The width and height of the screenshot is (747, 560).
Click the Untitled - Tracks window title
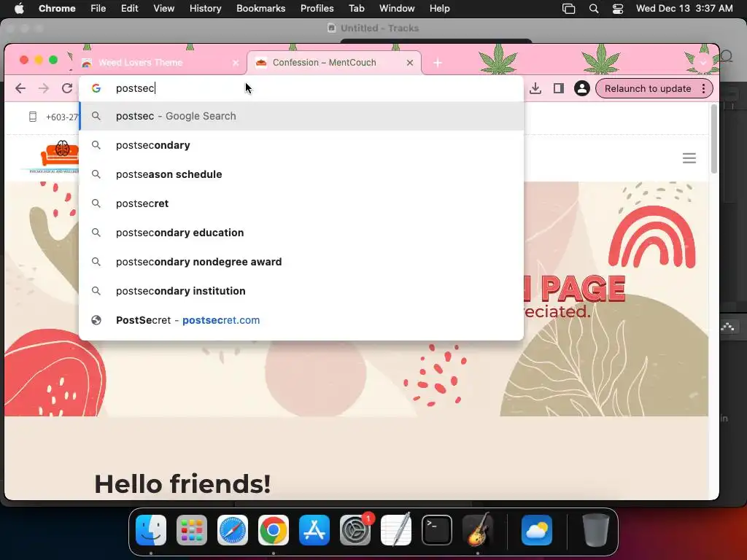click(379, 28)
